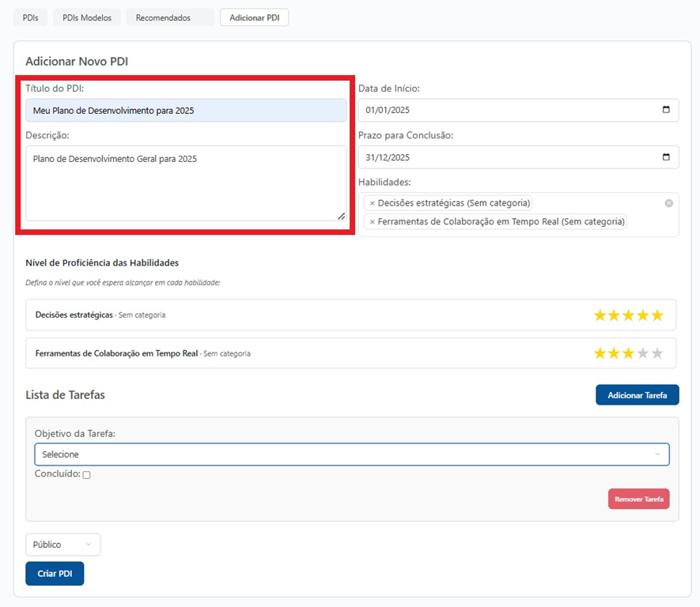Toggle the Concluído checkbox
The height and width of the screenshot is (607, 700).
pos(87,475)
